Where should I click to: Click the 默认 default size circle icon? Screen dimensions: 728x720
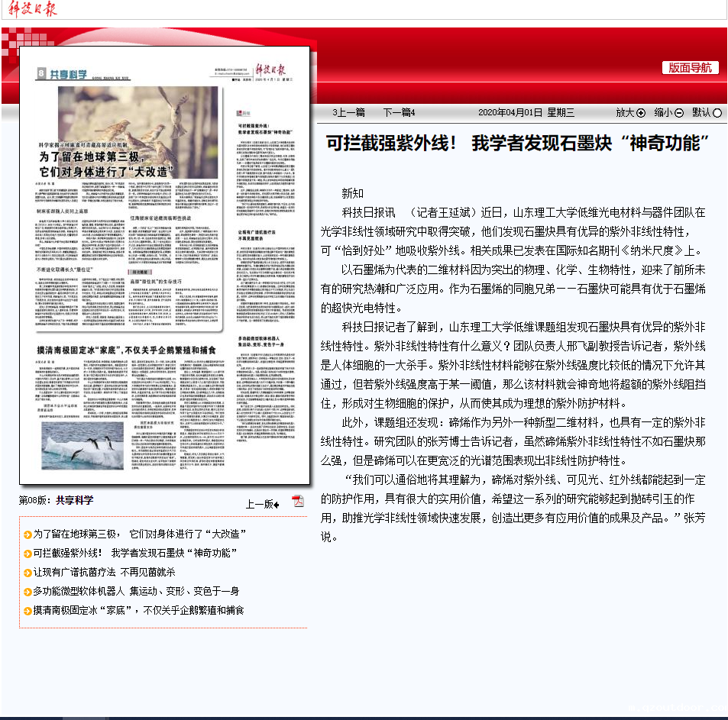click(x=717, y=113)
